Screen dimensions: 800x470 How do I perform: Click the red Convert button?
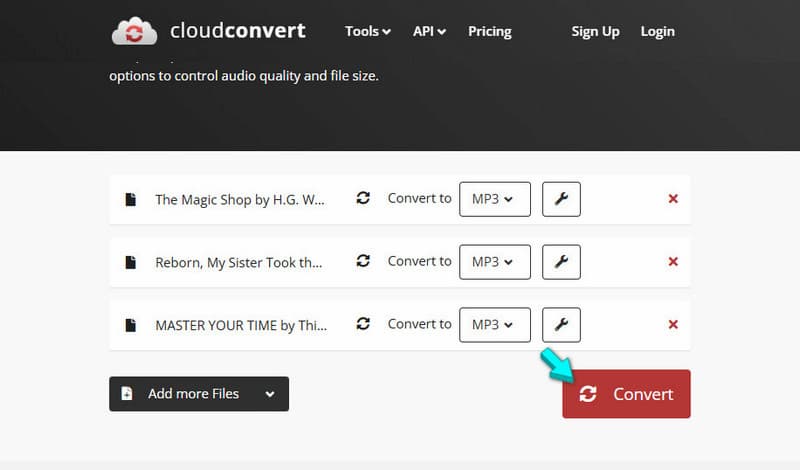tap(626, 393)
